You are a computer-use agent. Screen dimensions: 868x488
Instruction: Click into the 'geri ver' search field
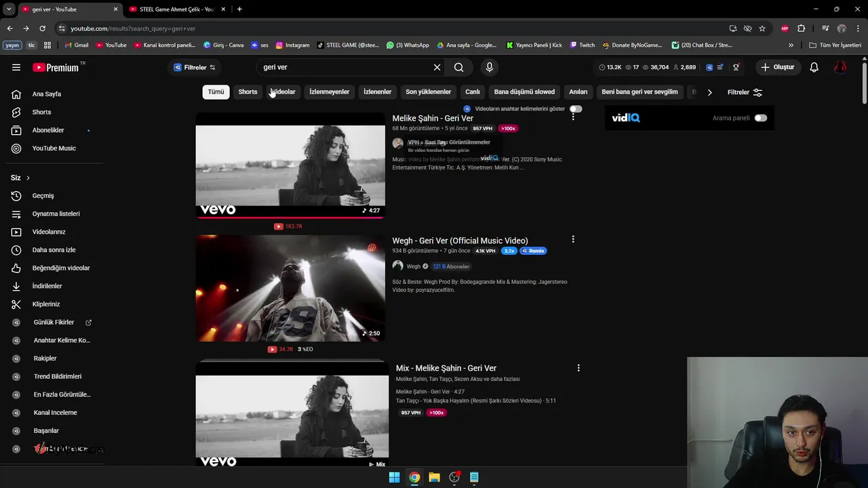(346, 67)
